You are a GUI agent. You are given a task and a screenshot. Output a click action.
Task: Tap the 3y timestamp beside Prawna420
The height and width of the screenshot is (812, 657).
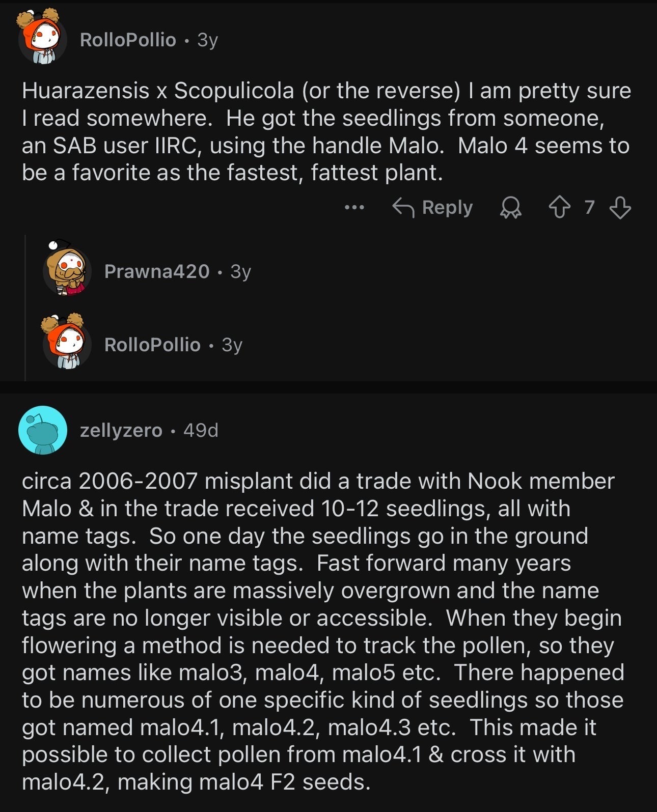click(240, 271)
